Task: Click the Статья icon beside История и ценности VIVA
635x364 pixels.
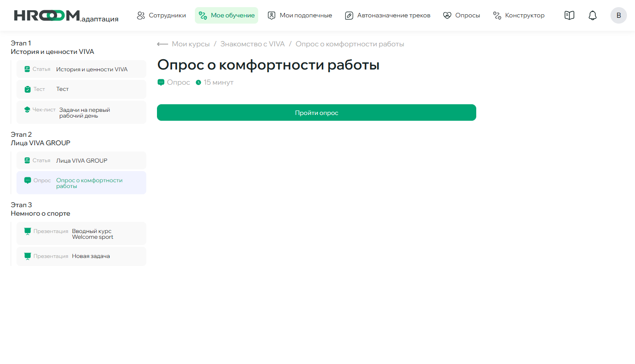Action: pos(27,69)
